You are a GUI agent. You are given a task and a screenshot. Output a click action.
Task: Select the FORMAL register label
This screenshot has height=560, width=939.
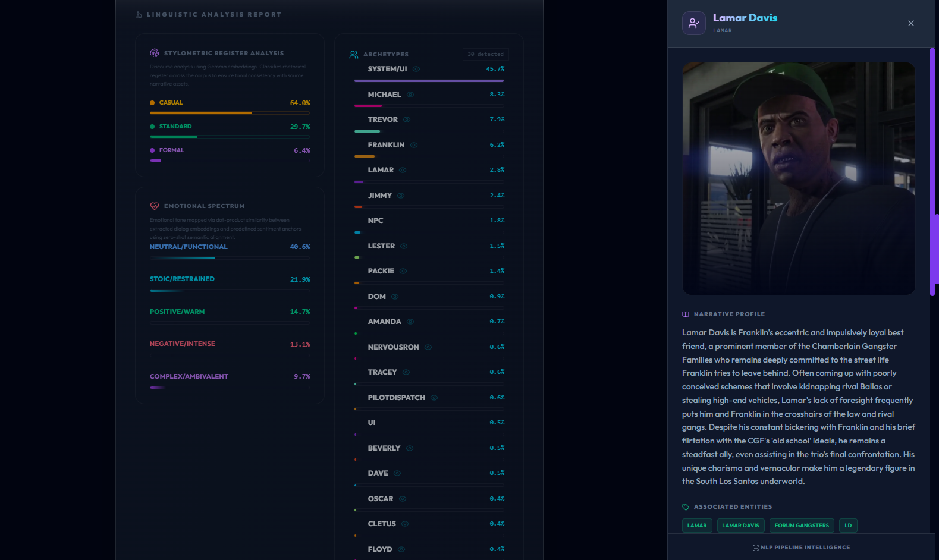click(172, 150)
